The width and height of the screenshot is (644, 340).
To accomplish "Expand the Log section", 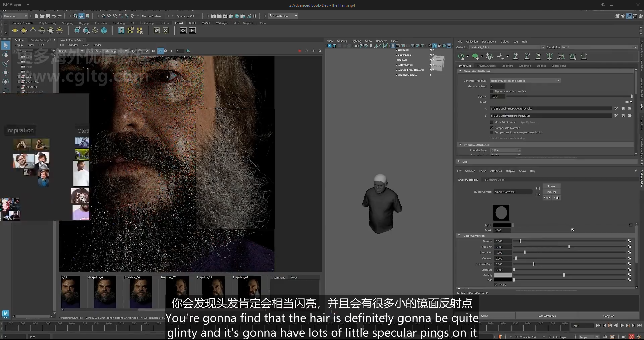I will coord(459,161).
